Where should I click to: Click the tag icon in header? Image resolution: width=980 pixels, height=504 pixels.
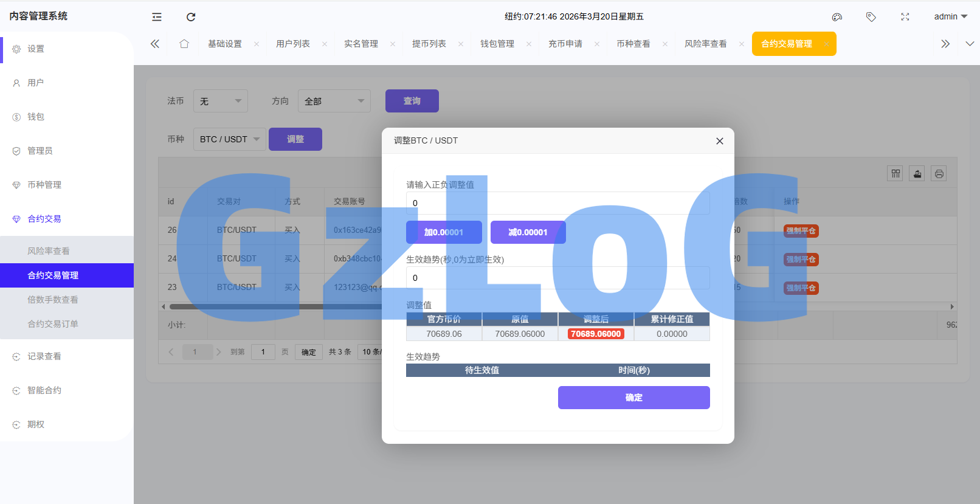(x=871, y=17)
